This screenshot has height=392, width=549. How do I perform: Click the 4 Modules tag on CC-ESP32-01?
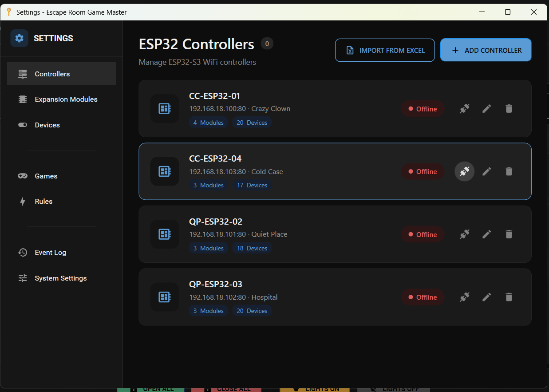tap(209, 123)
